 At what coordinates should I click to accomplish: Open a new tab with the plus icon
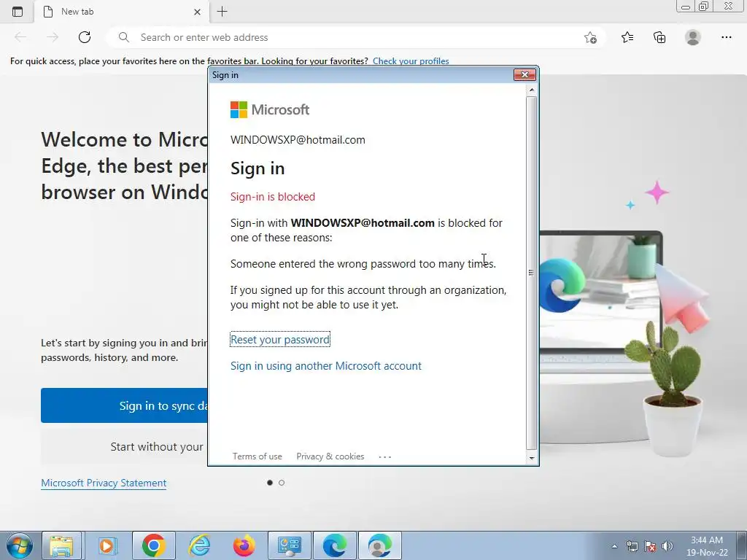[222, 12]
